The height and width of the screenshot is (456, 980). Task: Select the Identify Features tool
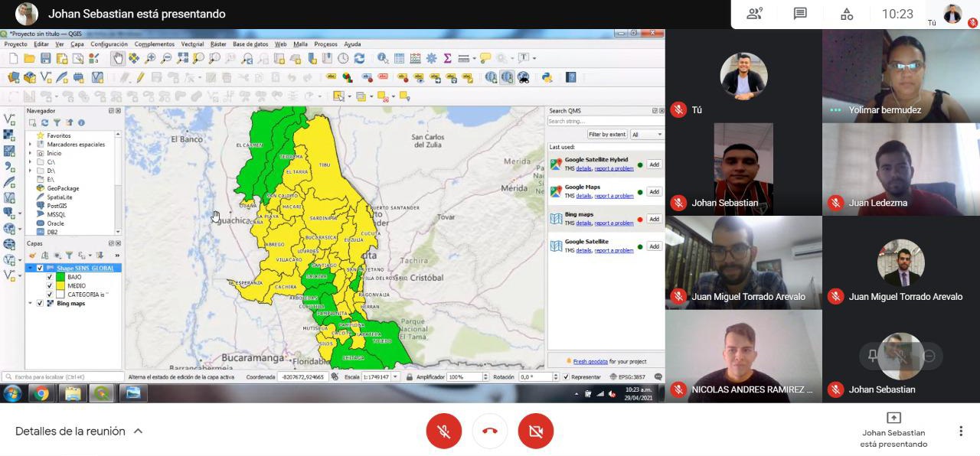click(x=382, y=58)
